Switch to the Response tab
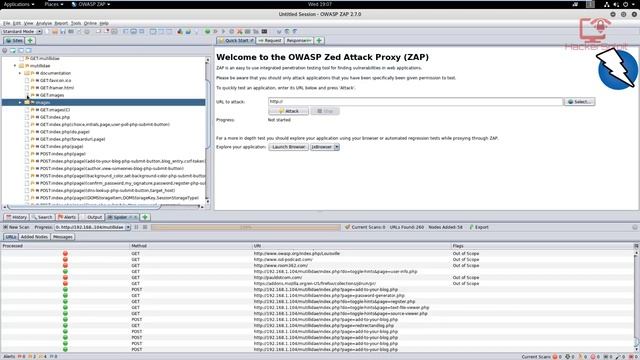This screenshot has width=640, height=360. point(299,40)
